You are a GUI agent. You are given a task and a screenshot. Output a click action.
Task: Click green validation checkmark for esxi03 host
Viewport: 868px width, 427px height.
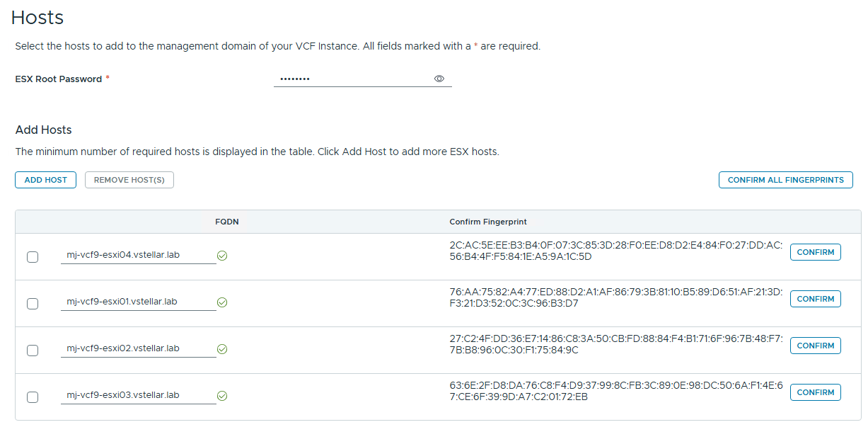pyautogui.click(x=222, y=396)
